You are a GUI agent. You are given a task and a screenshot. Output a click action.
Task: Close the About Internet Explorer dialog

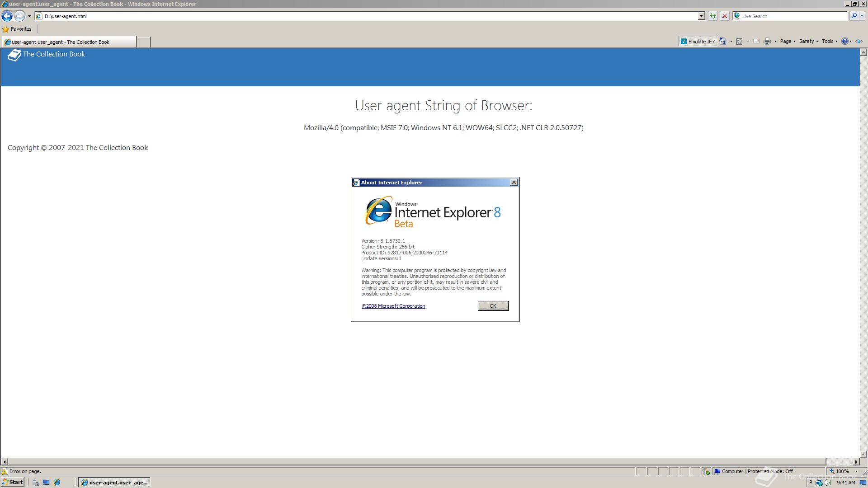tap(514, 183)
